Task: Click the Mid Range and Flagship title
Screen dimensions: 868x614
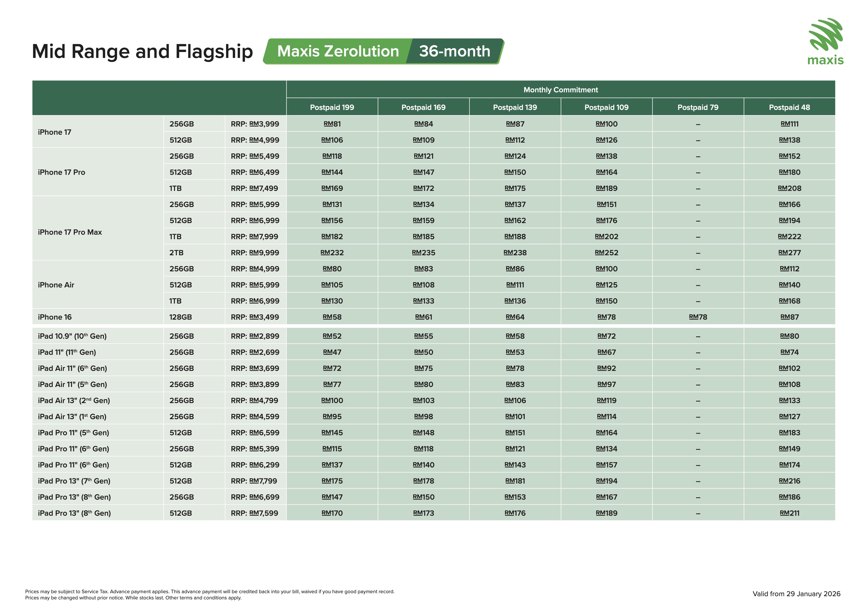Action: 142,51
